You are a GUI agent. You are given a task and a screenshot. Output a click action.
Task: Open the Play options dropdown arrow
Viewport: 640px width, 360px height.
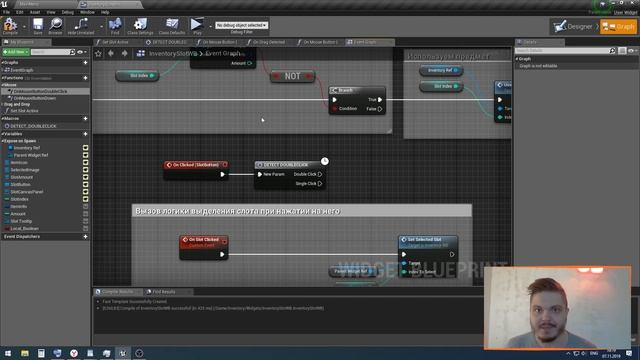click(x=210, y=27)
